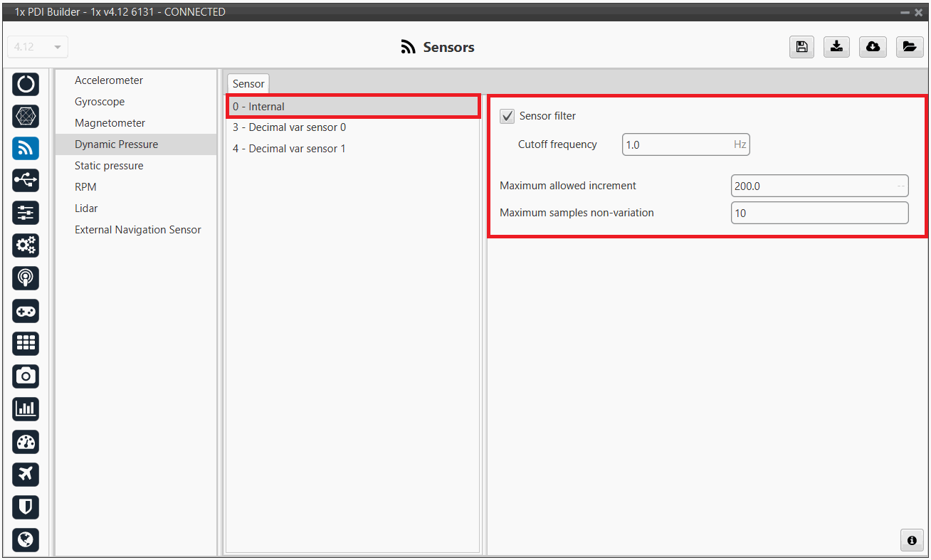Select 4 - Decimal var sensor 1

289,149
